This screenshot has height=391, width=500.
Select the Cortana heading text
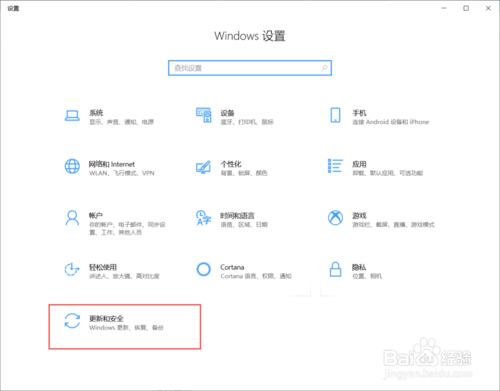(232, 267)
